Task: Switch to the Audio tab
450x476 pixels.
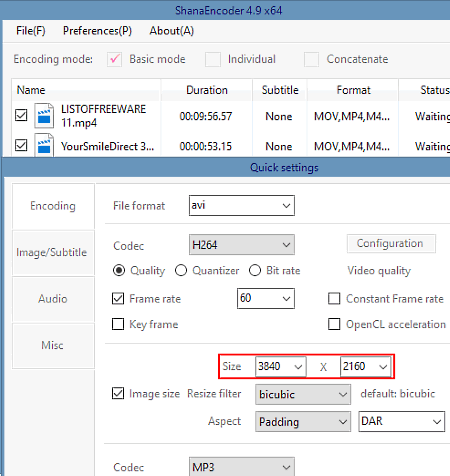Action: 53,299
